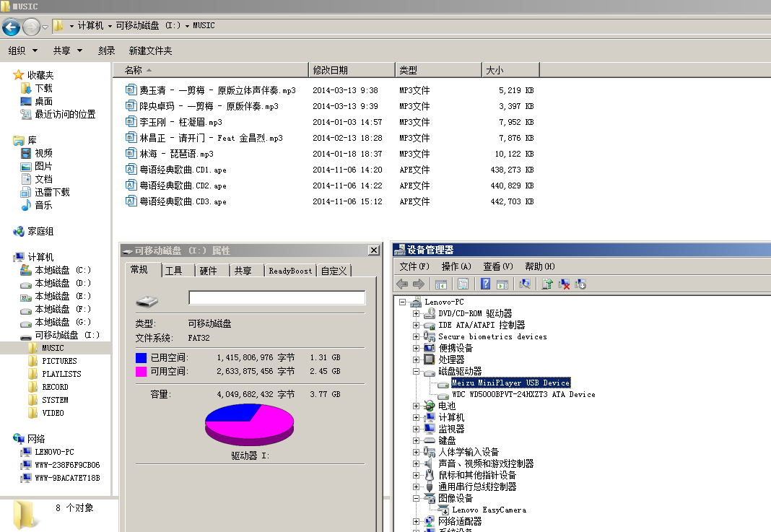Click the 新建文件夹 button
The height and width of the screenshot is (532, 771).
(x=150, y=51)
